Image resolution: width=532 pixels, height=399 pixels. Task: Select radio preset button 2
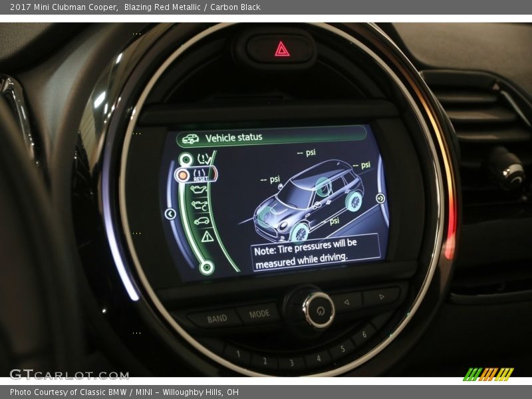pyautogui.click(x=265, y=360)
